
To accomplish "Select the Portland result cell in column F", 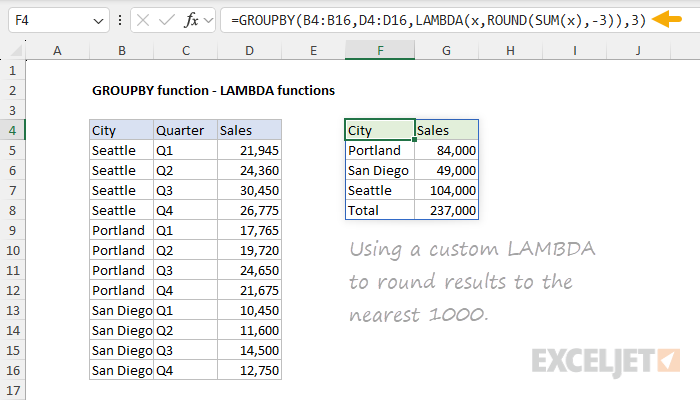I will click(380, 150).
